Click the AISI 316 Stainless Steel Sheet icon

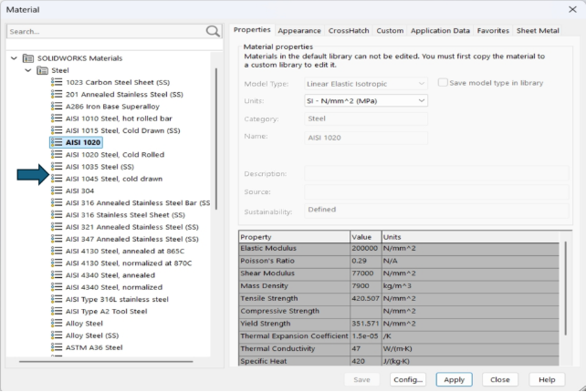click(x=57, y=214)
